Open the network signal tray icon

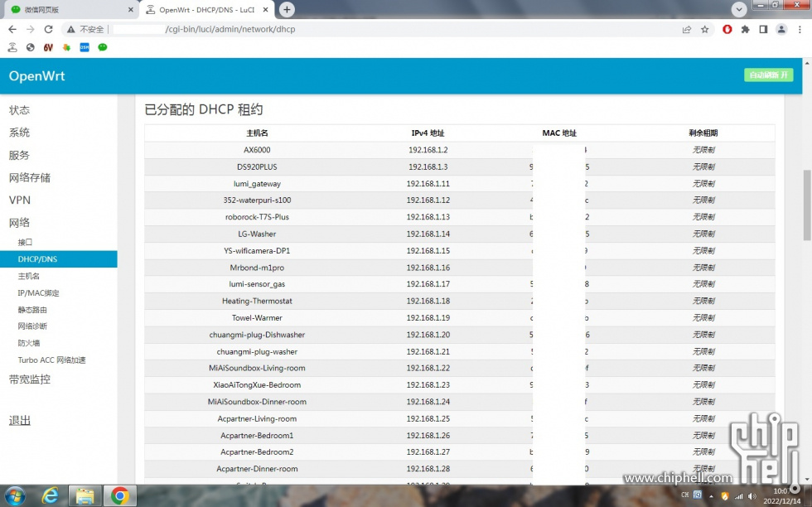click(x=739, y=496)
